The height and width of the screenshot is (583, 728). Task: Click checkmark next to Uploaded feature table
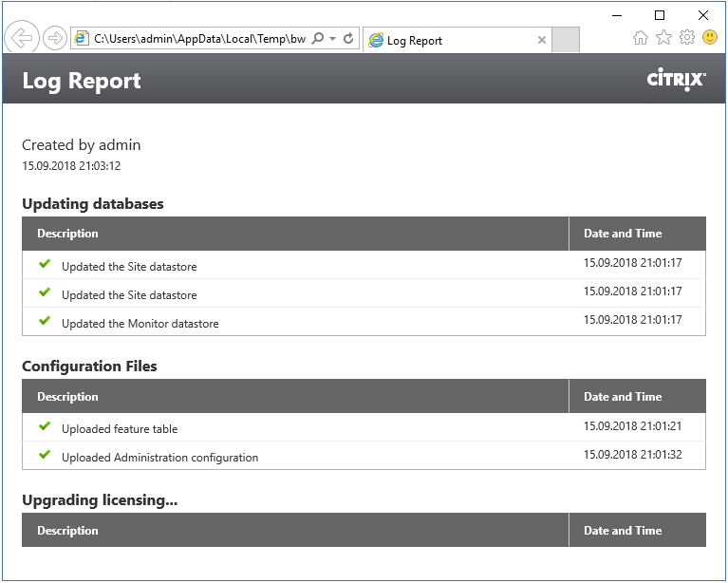(x=45, y=426)
